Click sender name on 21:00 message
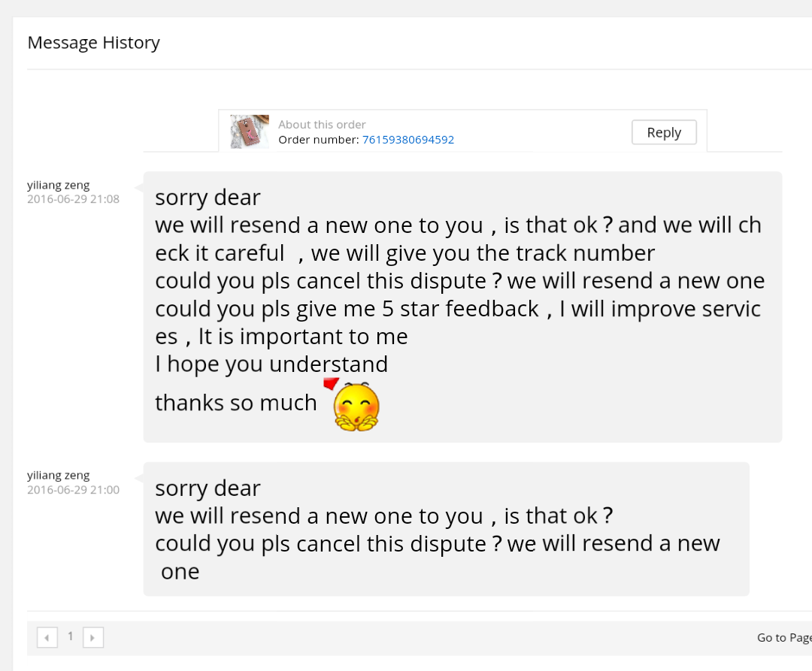812x671 pixels. (x=58, y=475)
